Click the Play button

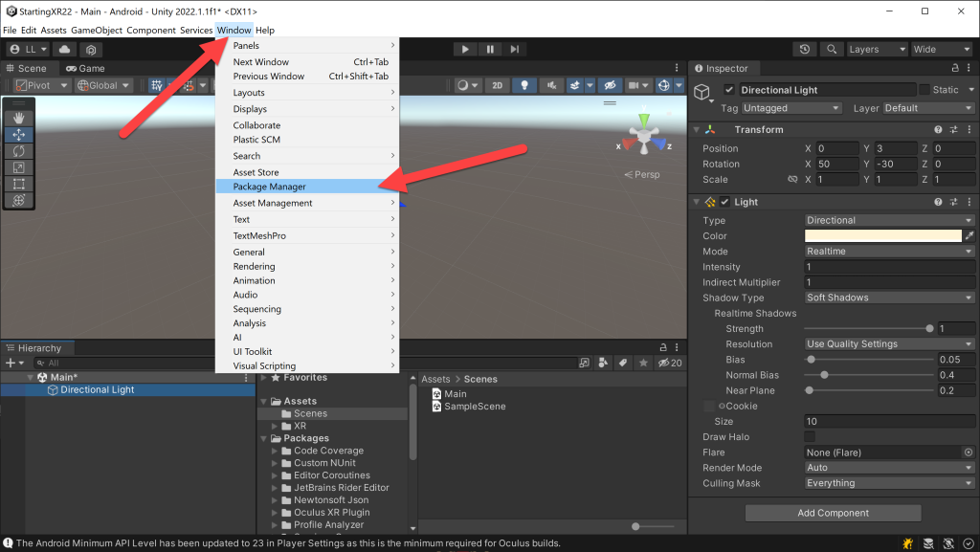(x=465, y=50)
